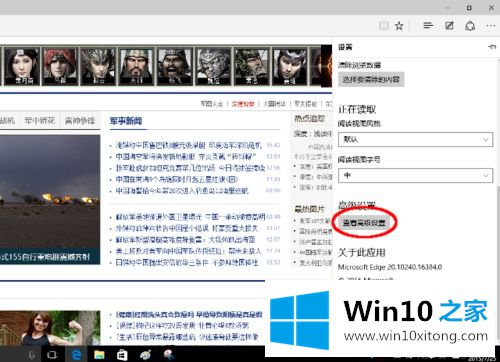Open news link starting 中国海空军
The width and height of the screenshot is (500, 362).
click(186, 156)
